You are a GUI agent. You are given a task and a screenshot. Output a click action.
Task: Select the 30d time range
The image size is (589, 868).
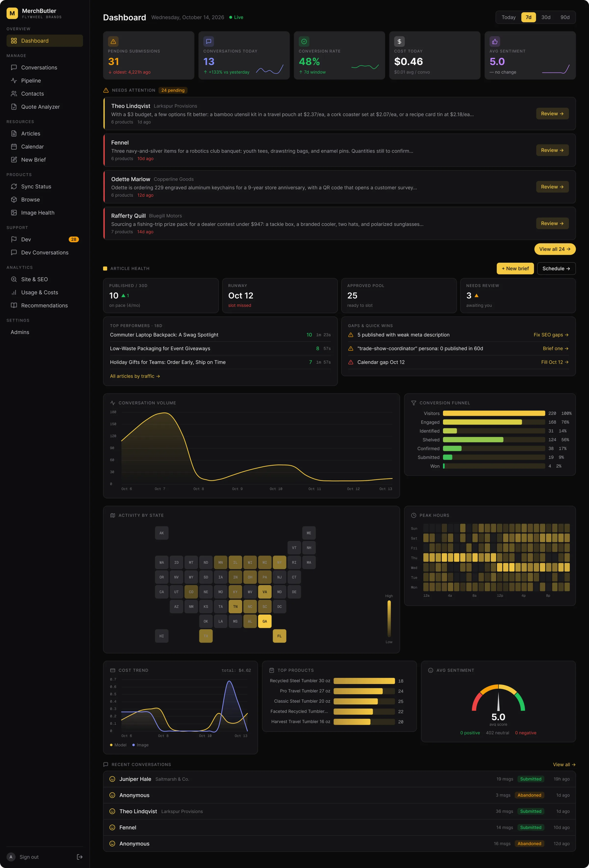546,17
